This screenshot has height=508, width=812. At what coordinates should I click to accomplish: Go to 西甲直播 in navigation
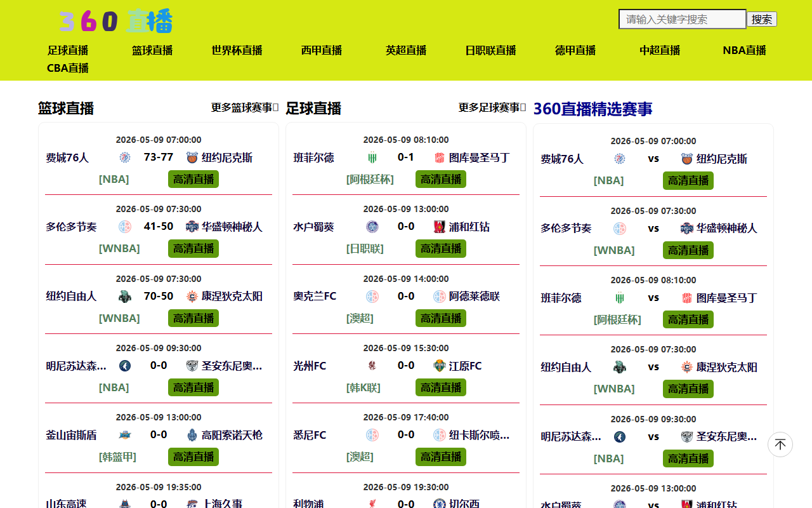tap(322, 50)
